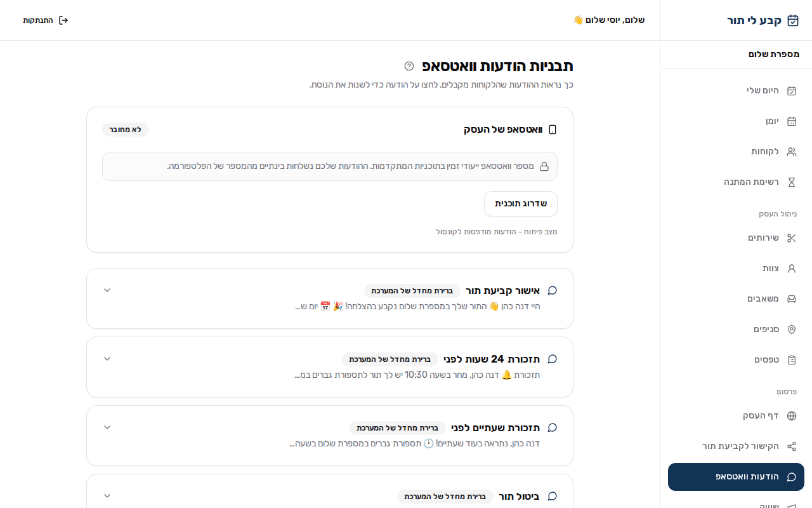This screenshot has width=812, height=508.
Task: Go to סניפים in the sidebar
Action: 736,330
